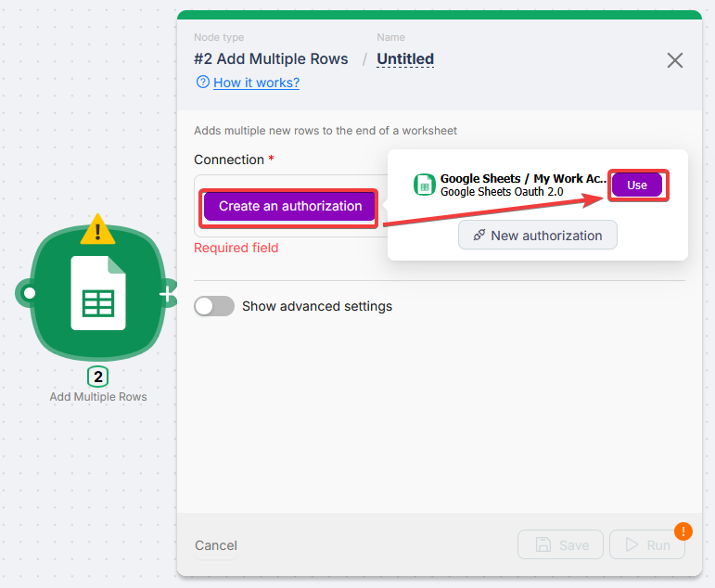Image resolution: width=715 pixels, height=588 pixels.
Task: Open the How it works? link
Action: [256, 83]
